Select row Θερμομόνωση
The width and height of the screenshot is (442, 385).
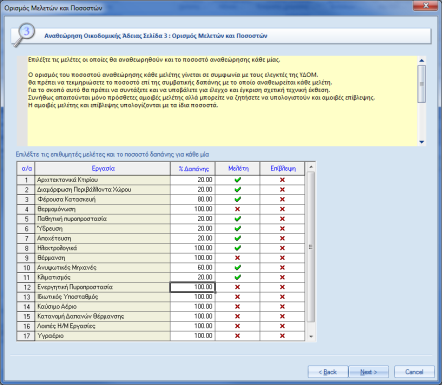pos(103,209)
